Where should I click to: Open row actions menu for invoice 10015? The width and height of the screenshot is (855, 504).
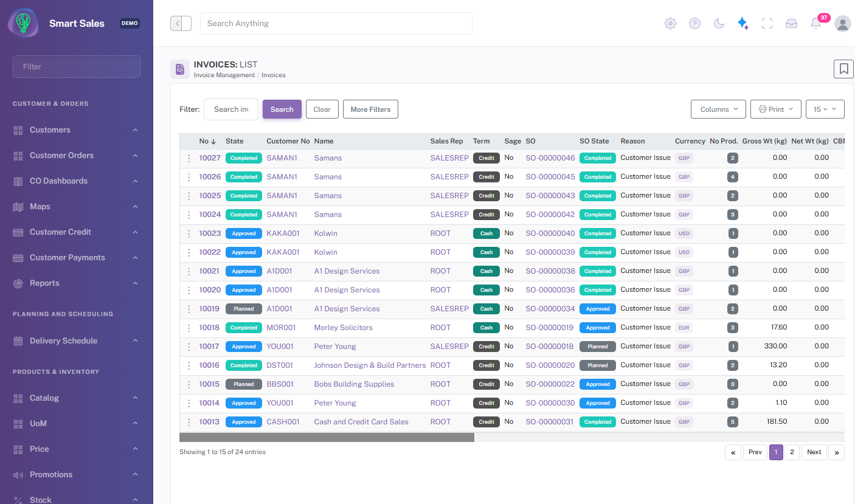(189, 384)
